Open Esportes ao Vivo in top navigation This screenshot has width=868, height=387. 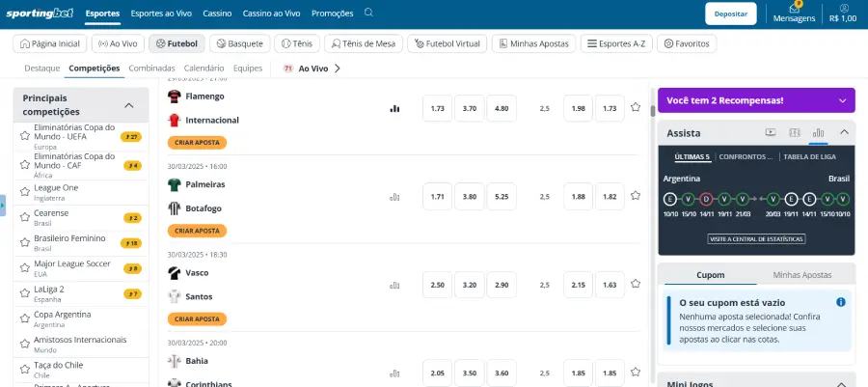pos(161,14)
